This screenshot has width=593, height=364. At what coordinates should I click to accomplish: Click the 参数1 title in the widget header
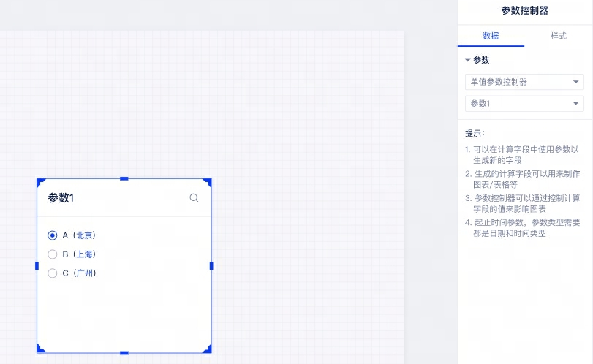(61, 198)
